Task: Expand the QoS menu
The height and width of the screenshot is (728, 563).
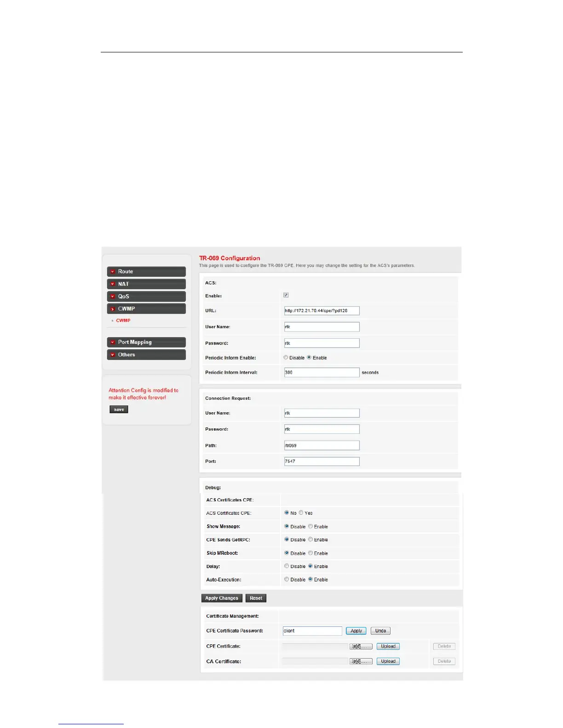Action: [x=146, y=296]
